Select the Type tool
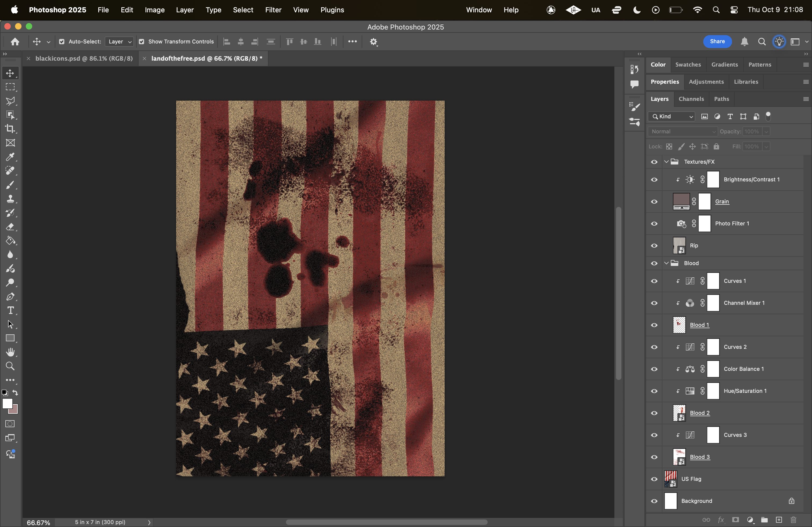The height and width of the screenshot is (527, 812). (10, 310)
